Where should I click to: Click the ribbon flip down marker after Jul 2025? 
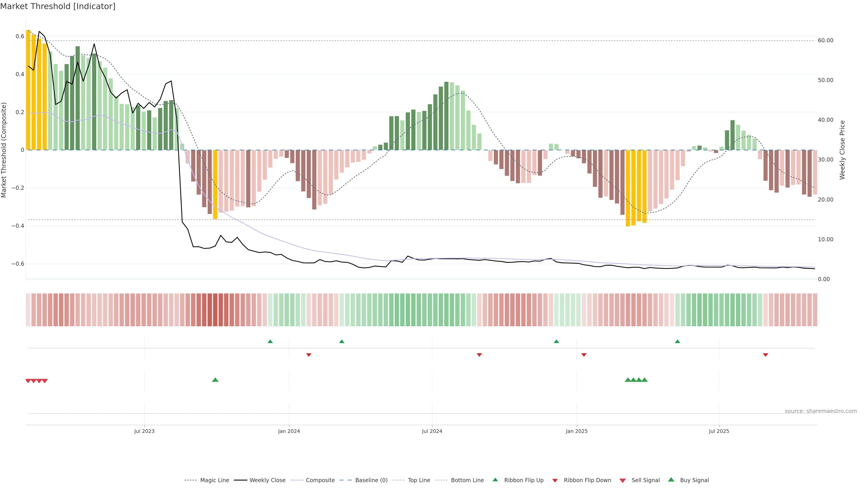(765, 355)
